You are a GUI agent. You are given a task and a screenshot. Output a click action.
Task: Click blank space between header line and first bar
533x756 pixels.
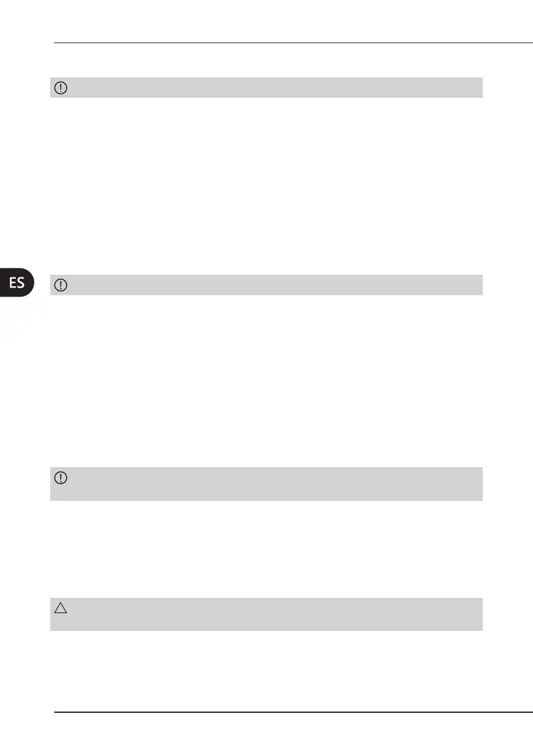266,61
